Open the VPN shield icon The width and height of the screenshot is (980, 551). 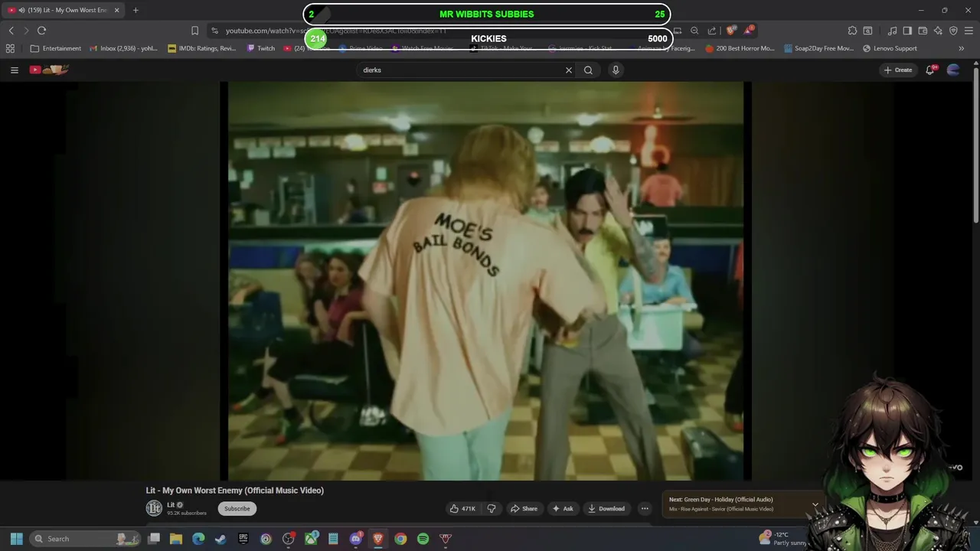tap(953, 31)
